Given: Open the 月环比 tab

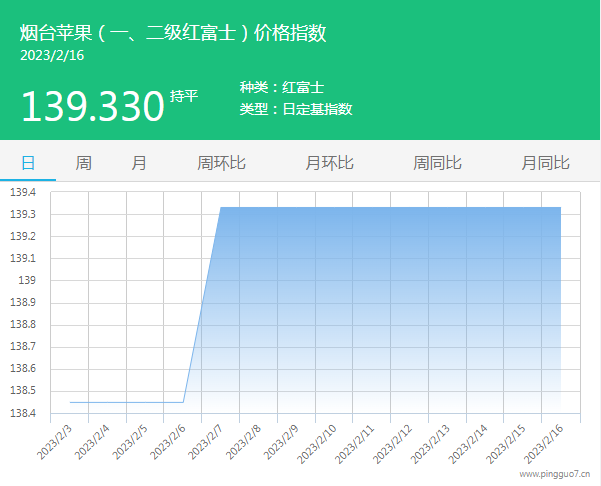Looking at the screenshot, I should 329,163.
